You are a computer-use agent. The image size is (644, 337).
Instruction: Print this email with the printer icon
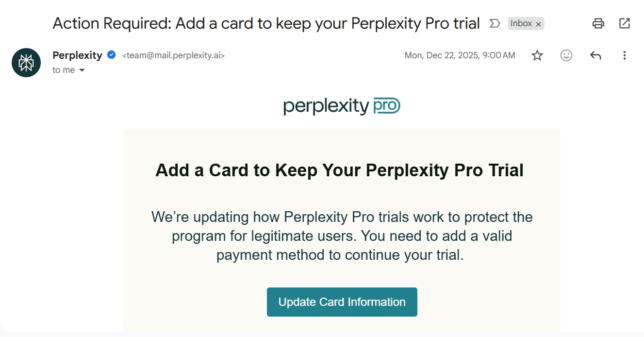coord(598,23)
